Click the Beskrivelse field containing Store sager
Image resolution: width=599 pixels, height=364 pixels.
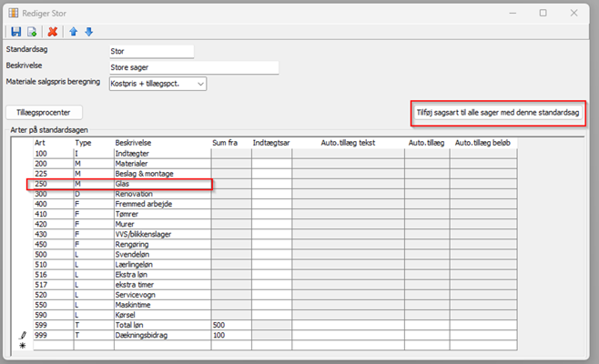[x=192, y=67]
